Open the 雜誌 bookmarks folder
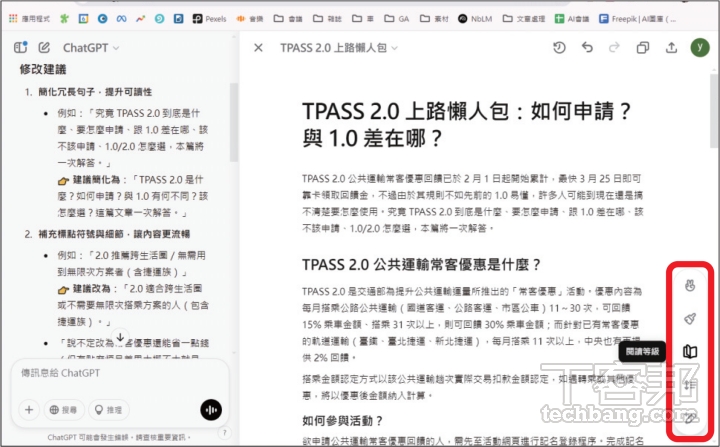Screen dimensions: 720x447 tap(327, 19)
